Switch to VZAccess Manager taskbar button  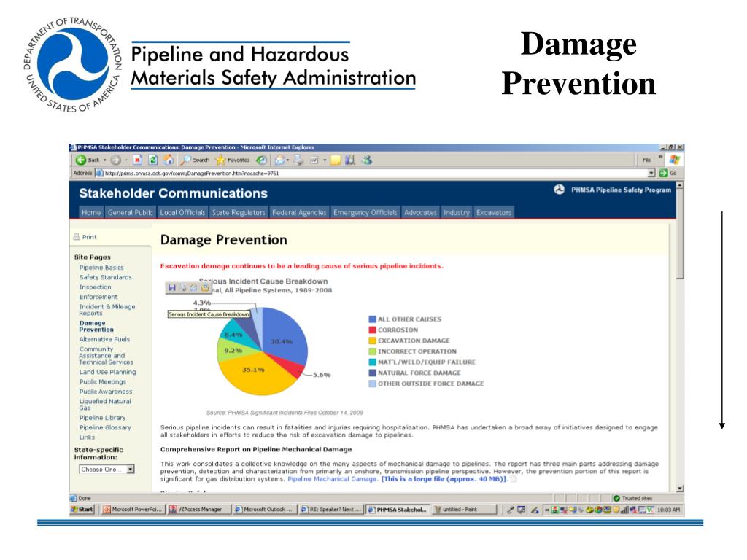(198, 510)
